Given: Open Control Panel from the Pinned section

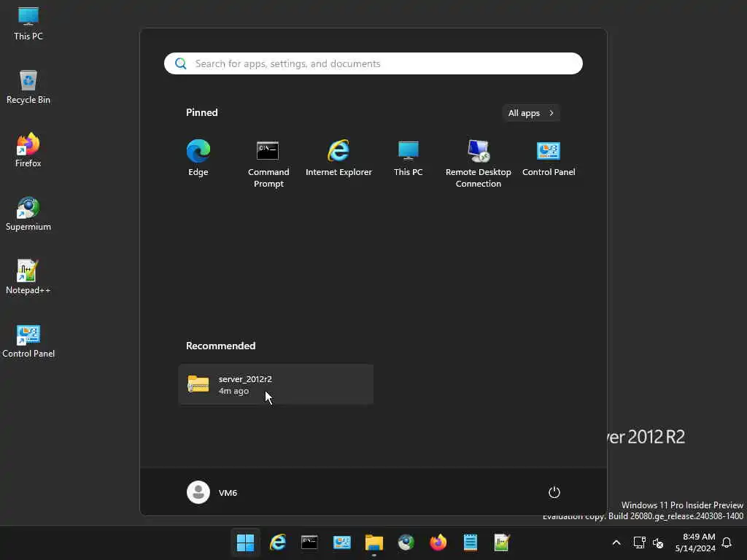Looking at the screenshot, I should coord(549,158).
